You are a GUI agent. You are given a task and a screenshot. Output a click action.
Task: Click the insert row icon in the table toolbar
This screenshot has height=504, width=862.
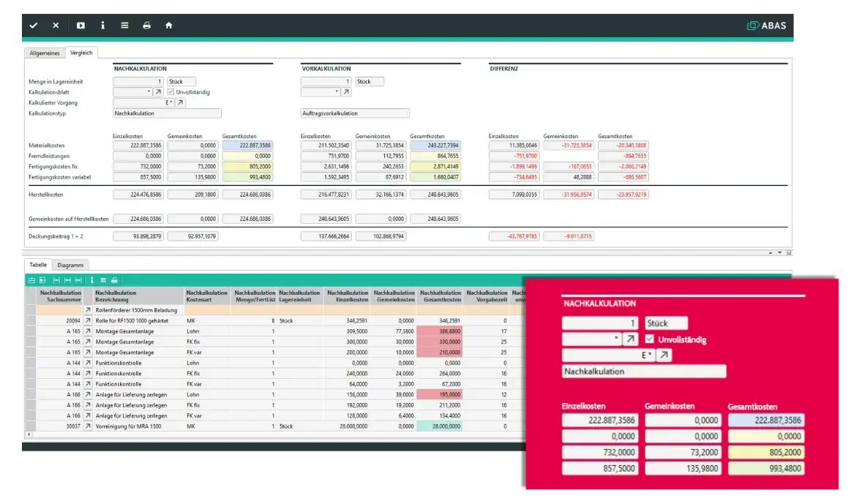pyautogui.click(x=32, y=280)
